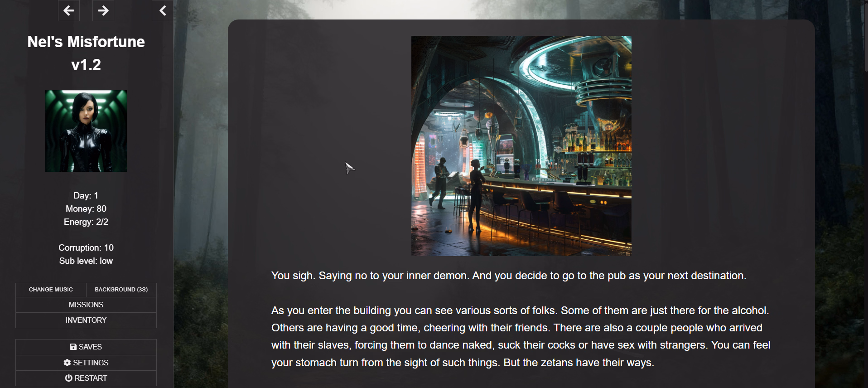Click the Nel's Misfortune v1.2 title
This screenshot has width=868, height=388.
pyautogui.click(x=86, y=53)
